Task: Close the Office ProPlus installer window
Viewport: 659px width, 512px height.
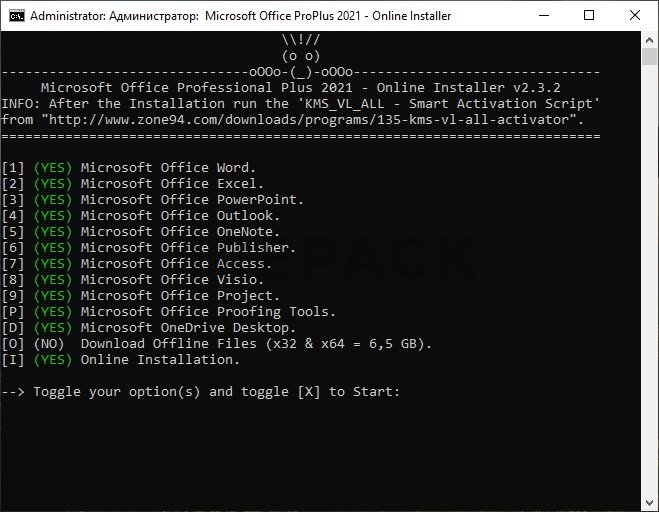Action: click(x=635, y=16)
